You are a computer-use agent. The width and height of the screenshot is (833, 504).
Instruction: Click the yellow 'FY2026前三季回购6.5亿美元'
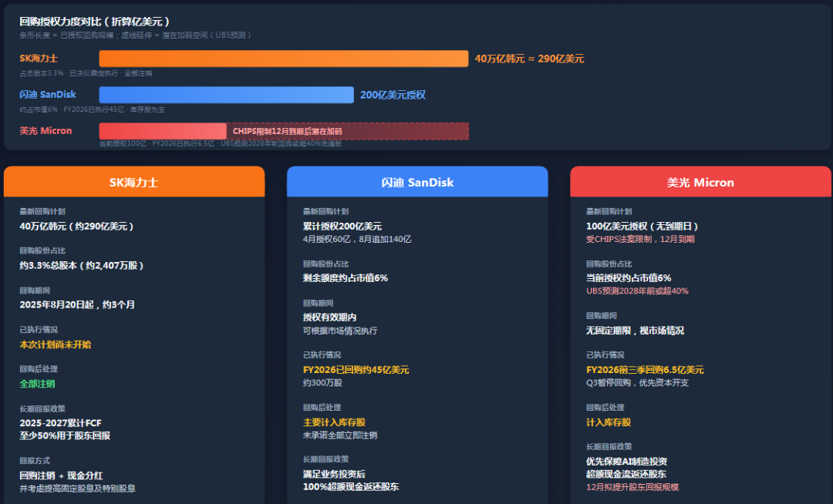(x=645, y=369)
